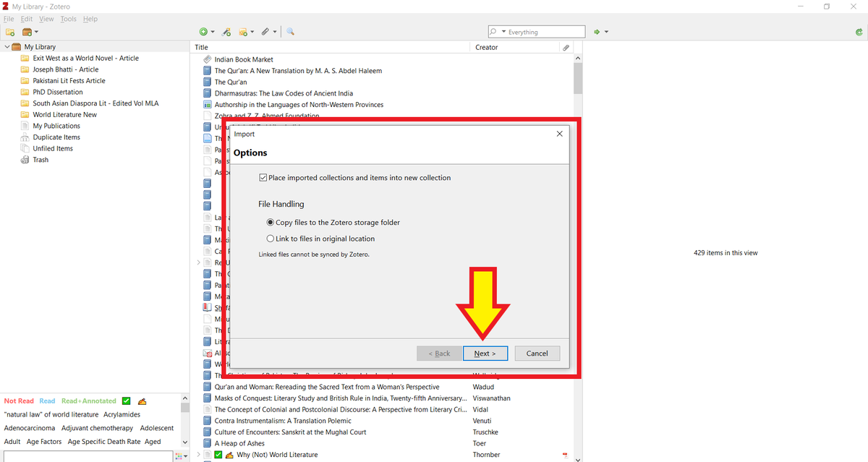This screenshot has height=462, width=868.
Task: Select Copy files to the Zotero storage folder
Action: pos(271,223)
